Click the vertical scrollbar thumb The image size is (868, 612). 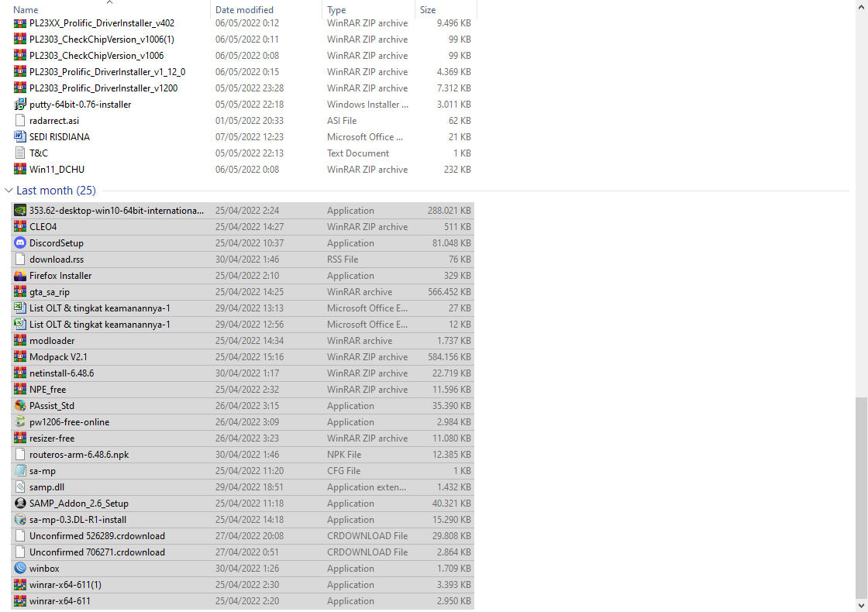coord(861,497)
